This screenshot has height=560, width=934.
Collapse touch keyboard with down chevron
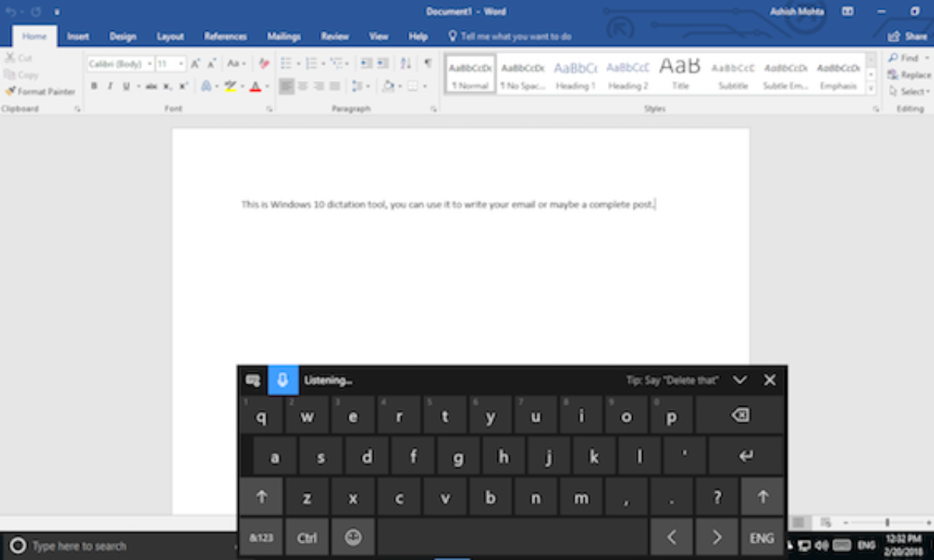click(x=740, y=380)
